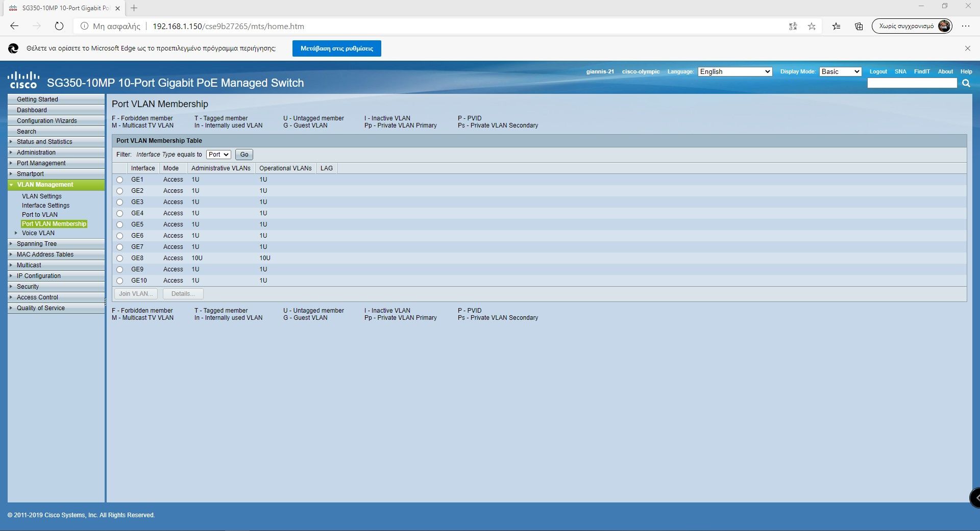The height and width of the screenshot is (531, 980).
Task: Expand the Smartport menu
Action: (x=56, y=174)
